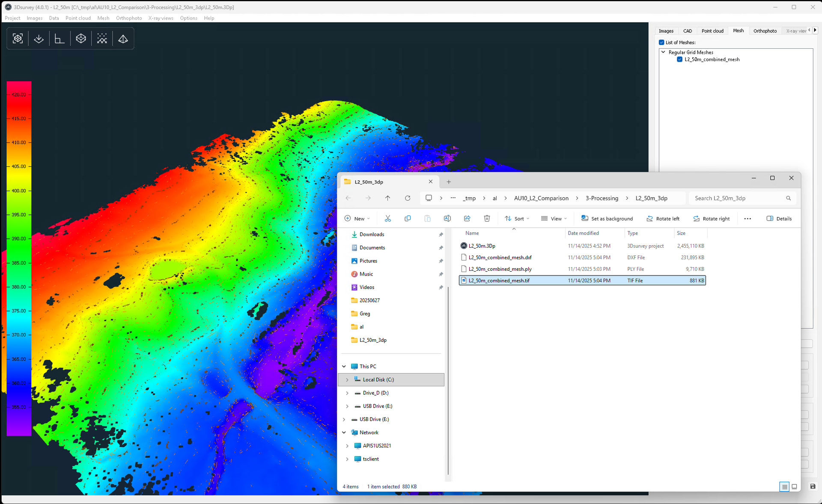Switch to the Point cloud panel tab

(x=712, y=31)
